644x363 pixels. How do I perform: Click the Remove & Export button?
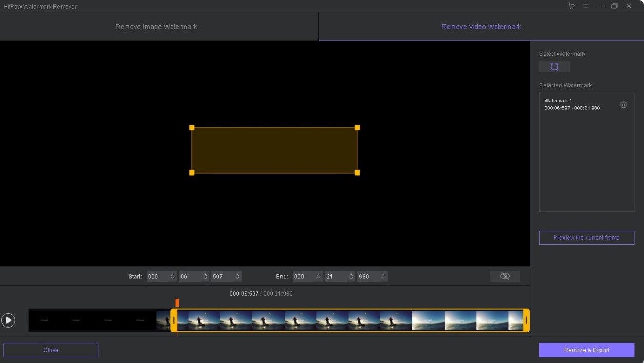[587, 350]
